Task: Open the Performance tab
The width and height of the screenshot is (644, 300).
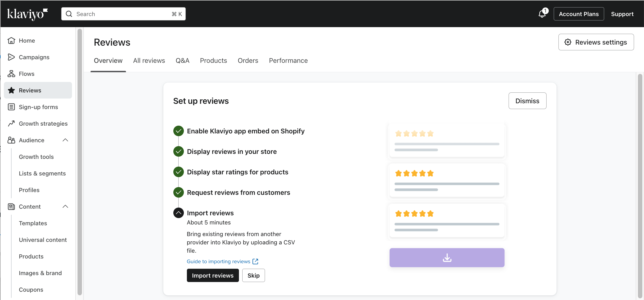Action: click(288, 61)
